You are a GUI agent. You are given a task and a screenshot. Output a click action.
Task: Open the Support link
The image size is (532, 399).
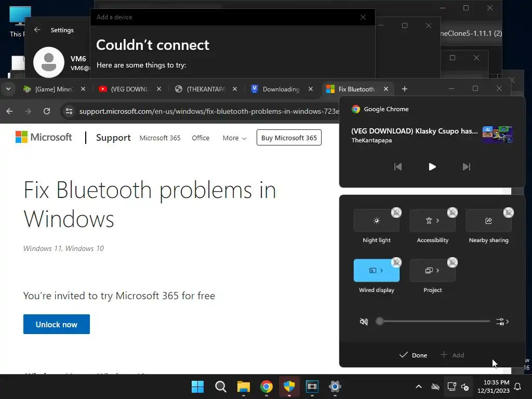[x=113, y=137]
